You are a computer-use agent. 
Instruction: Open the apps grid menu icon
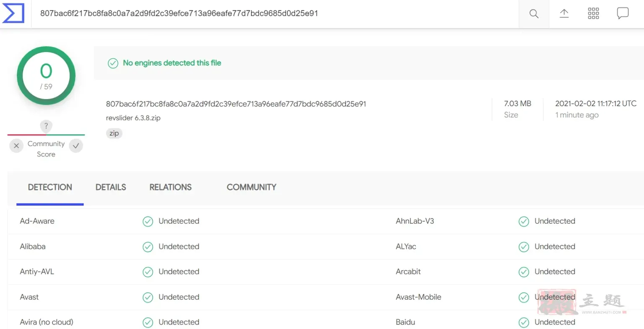pos(593,13)
